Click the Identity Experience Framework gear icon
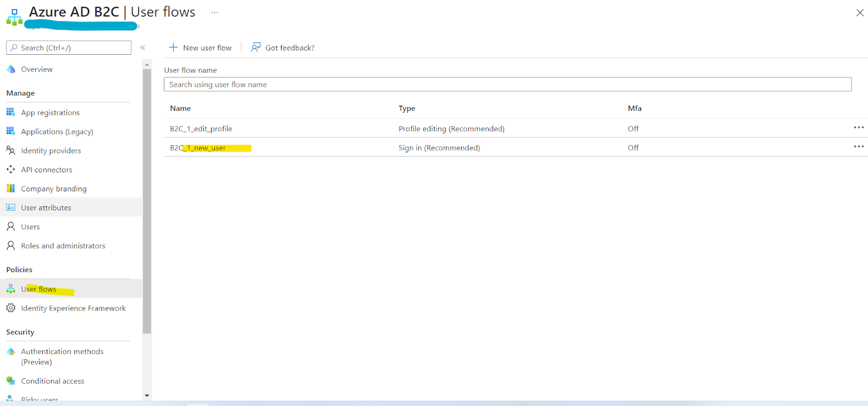This screenshot has width=868, height=406. tap(11, 308)
